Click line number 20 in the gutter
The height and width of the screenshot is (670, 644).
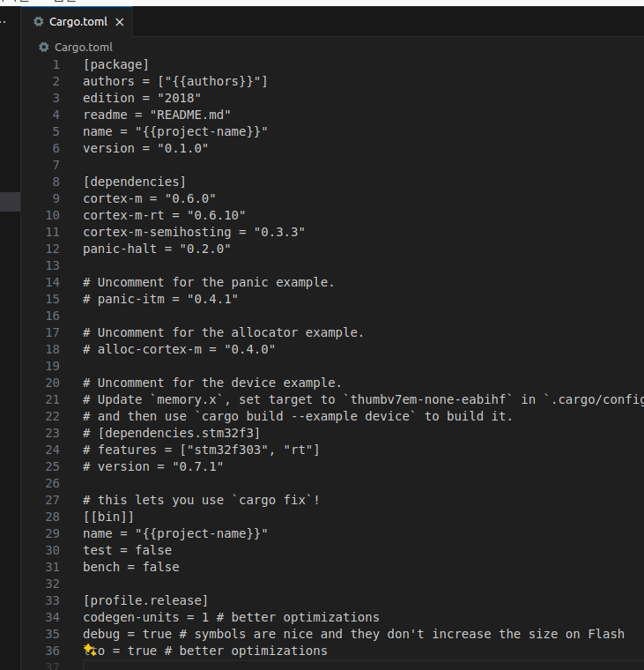(53, 383)
